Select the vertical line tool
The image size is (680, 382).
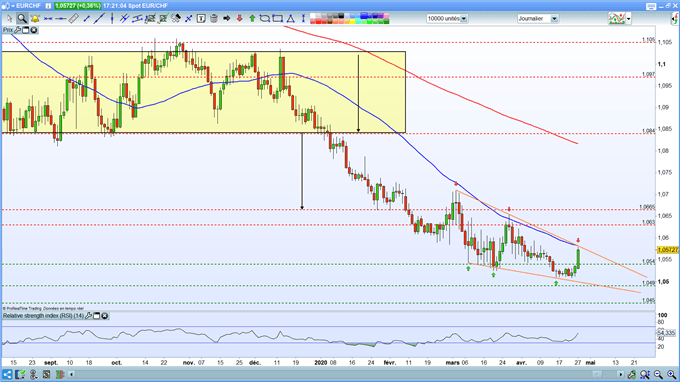[x=112, y=19]
